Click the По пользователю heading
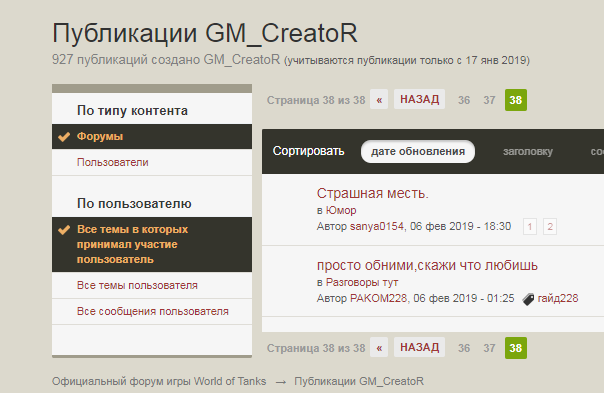The image size is (604, 393). click(134, 203)
